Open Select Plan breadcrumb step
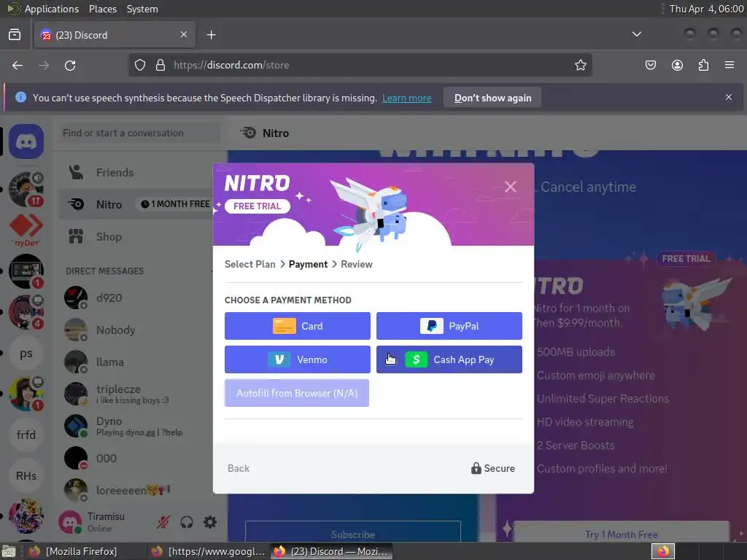Image resolution: width=747 pixels, height=560 pixels. [249, 264]
